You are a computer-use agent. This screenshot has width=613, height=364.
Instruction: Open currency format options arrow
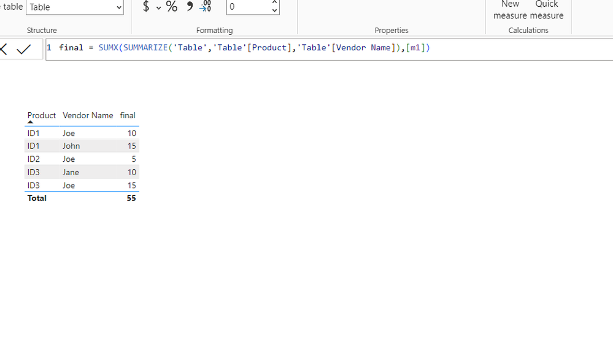tap(158, 7)
